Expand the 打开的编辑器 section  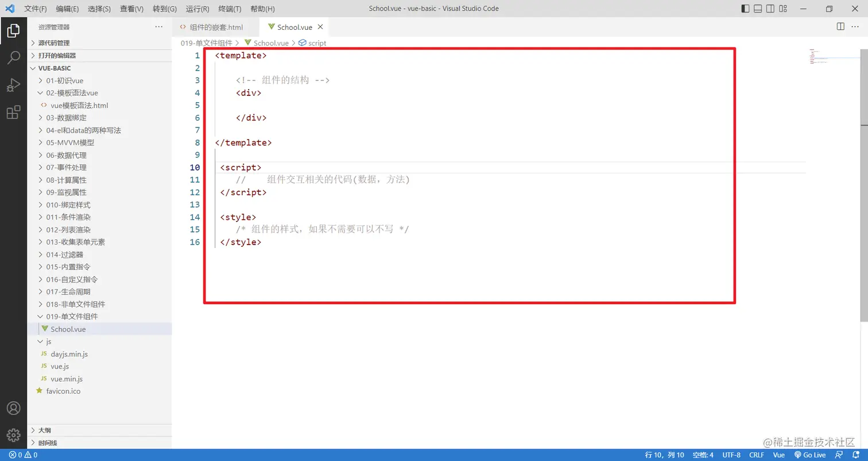pyautogui.click(x=99, y=56)
